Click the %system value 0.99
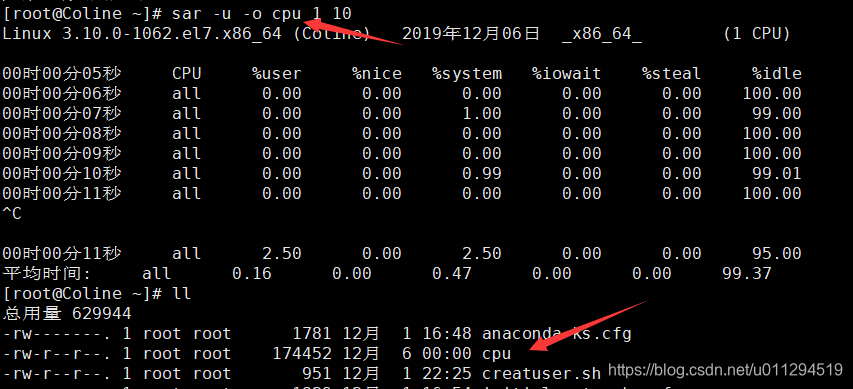The image size is (853, 389). [481, 174]
